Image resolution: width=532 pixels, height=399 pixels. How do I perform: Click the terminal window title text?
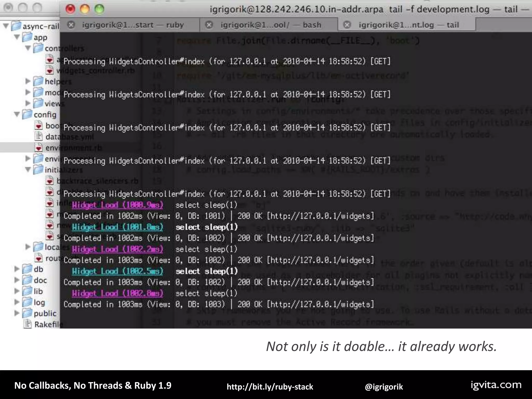pos(369,9)
